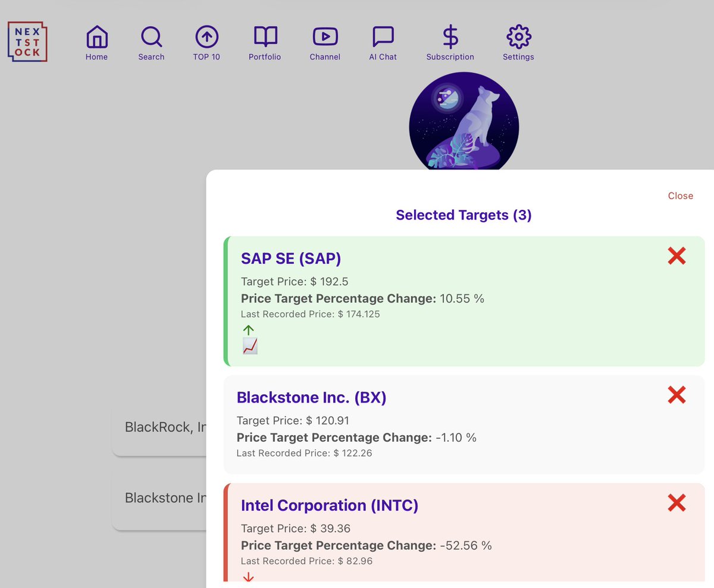Open the Search page
Screen dimensions: 714x588
click(151, 43)
